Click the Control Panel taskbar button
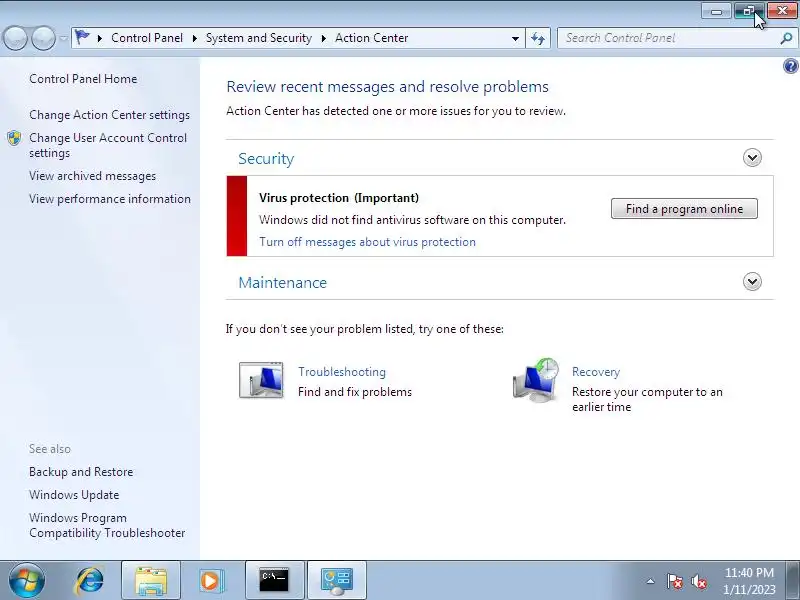Viewport: 800px width, 600px height. click(x=337, y=581)
